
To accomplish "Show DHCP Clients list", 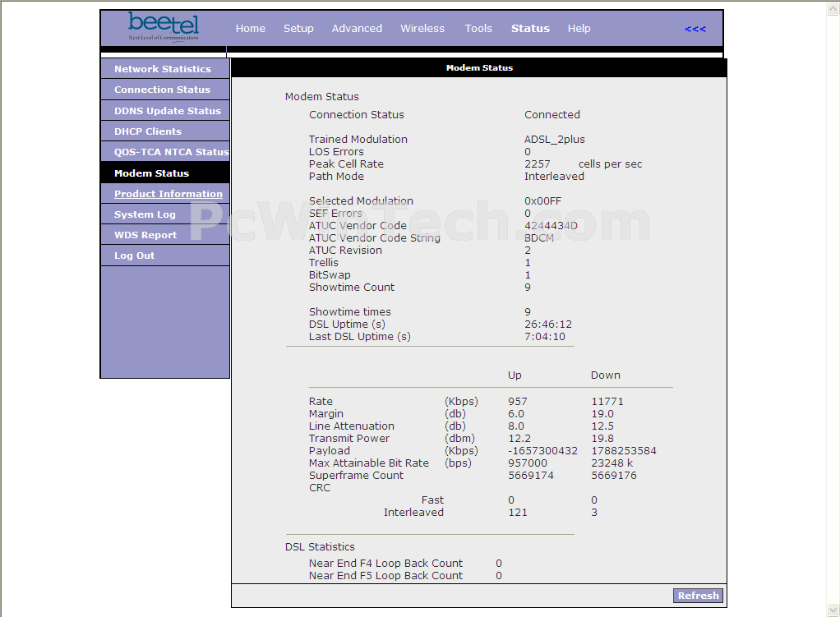I will pos(165,131).
